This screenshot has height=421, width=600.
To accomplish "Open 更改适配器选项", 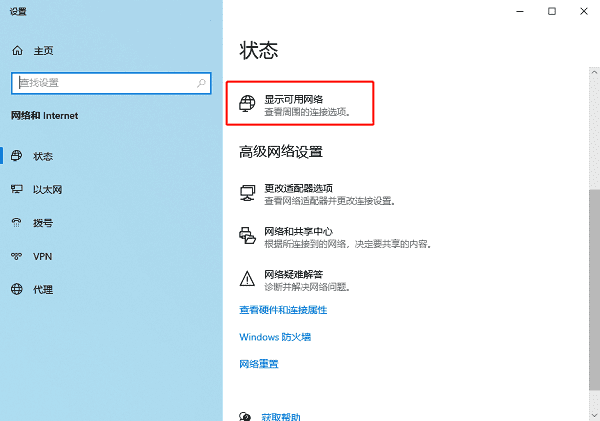I will pos(298,188).
